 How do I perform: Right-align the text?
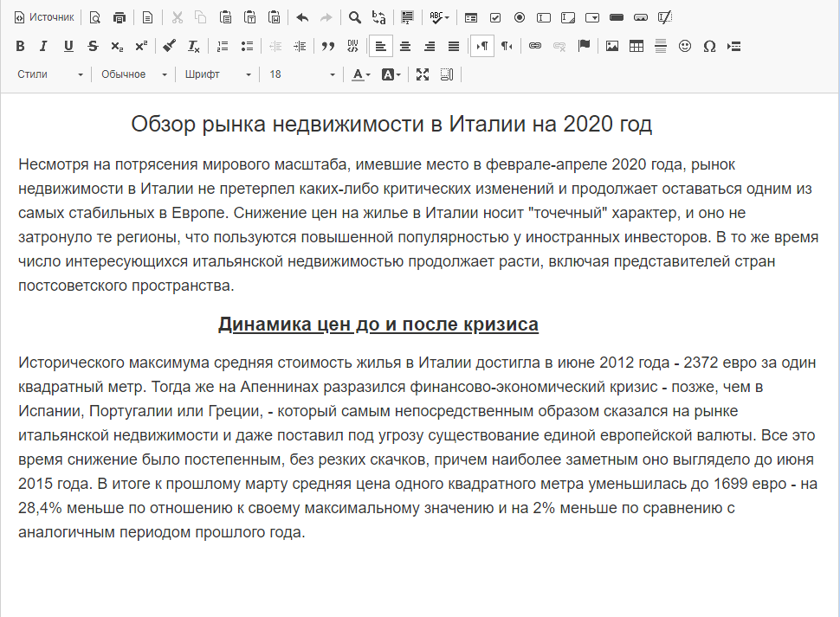coord(430,46)
